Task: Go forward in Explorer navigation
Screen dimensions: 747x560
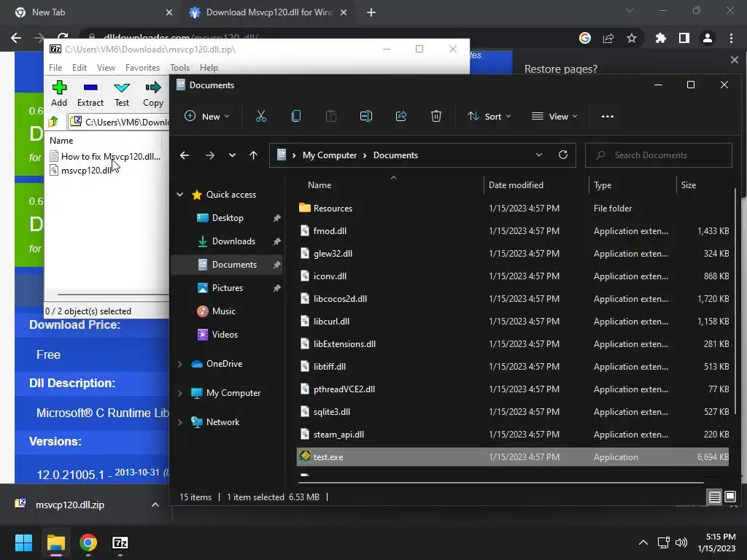Action: point(209,155)
